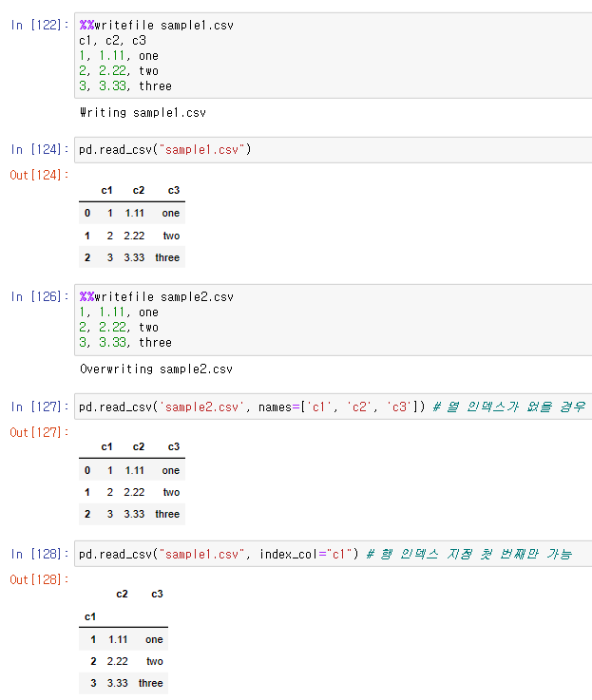Viewport: 592px width, 700px height.
Task: Click cell '1.11' in Out[127] table
Action: [135, 470]
